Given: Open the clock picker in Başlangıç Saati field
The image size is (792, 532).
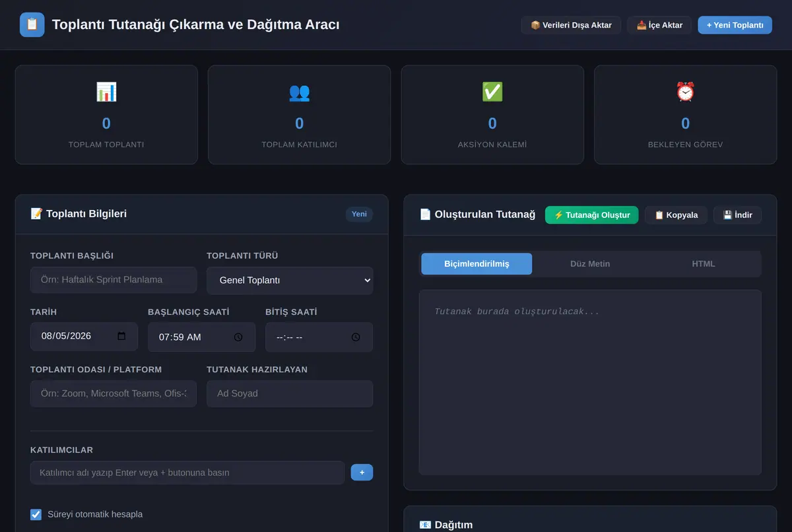Looking at the screenshot, I should [x=238, y=337].
